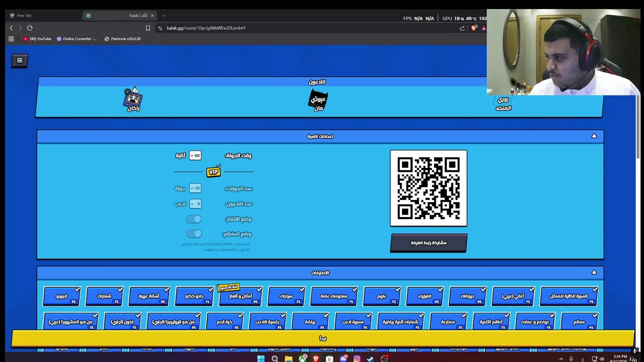This screenshot has width=644, height=362.
Task: Uncheck the رياضة category
Action: click(310, 322)
